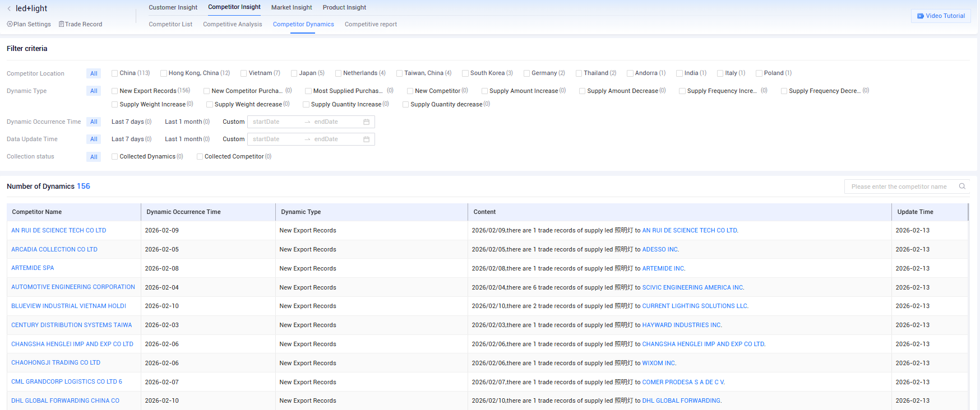Choose Last 7 days for Dynamic Occurrence Time
Screen dimensions: 980x410
click(x=131, y=122)
